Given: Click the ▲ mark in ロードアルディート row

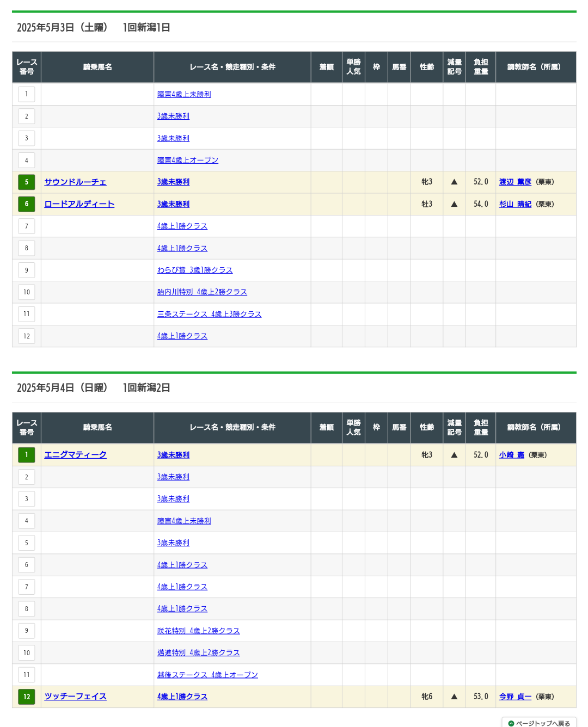Looking at the screenshot, I should coord(454,204).
